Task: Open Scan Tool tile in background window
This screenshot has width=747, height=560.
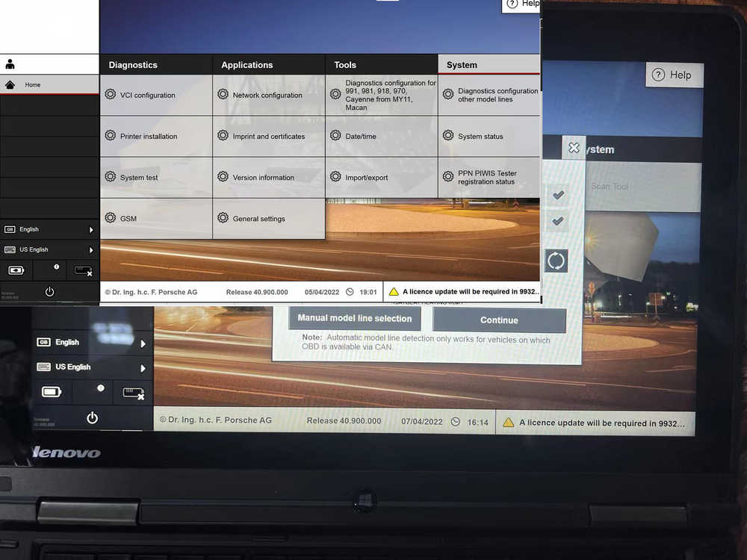Action: pyautogui.click(x=643, y=187)
